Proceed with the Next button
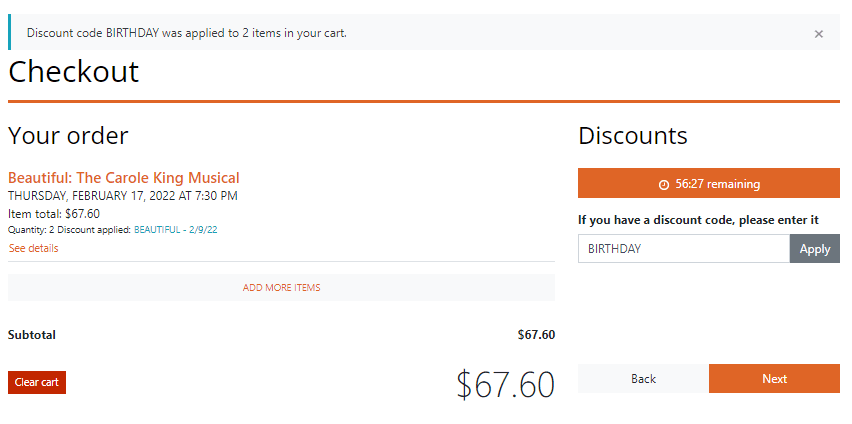 coord(774,379)
